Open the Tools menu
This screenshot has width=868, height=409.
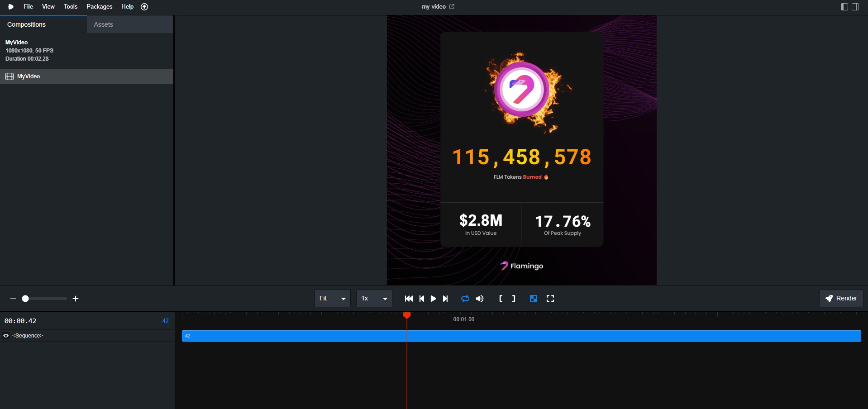[x=71, y=7]
